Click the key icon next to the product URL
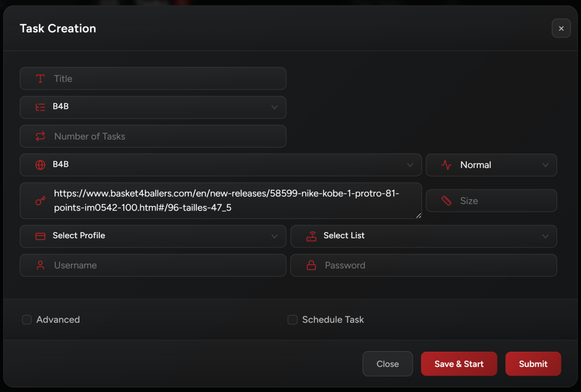Screen dimensions: 581x392 (40, 200)
